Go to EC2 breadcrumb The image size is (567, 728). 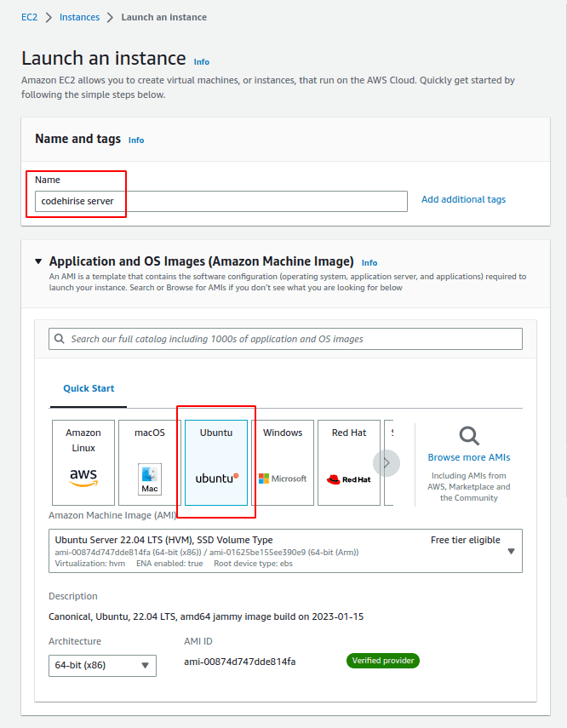click(29, 17)
